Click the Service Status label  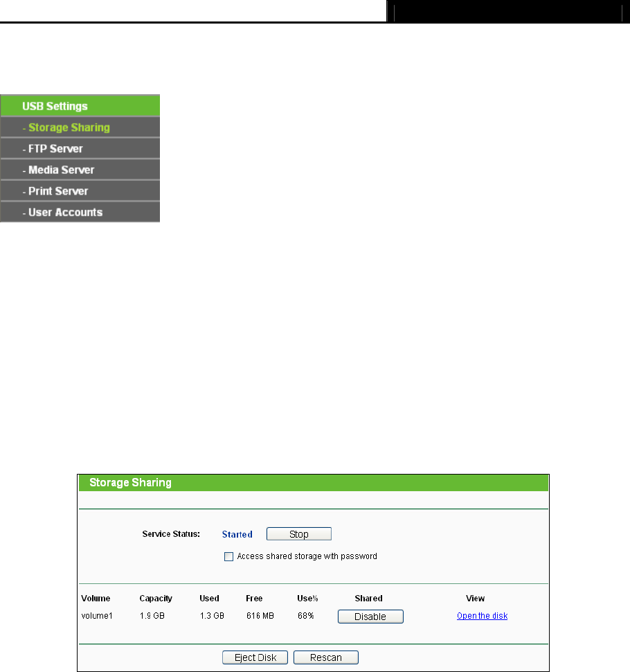171,534
